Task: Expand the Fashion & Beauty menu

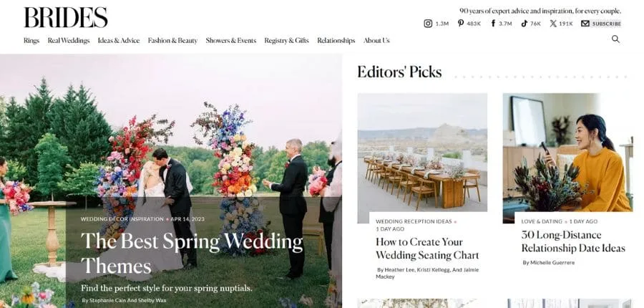Action: pyautogui.click(x=172, y=40)
